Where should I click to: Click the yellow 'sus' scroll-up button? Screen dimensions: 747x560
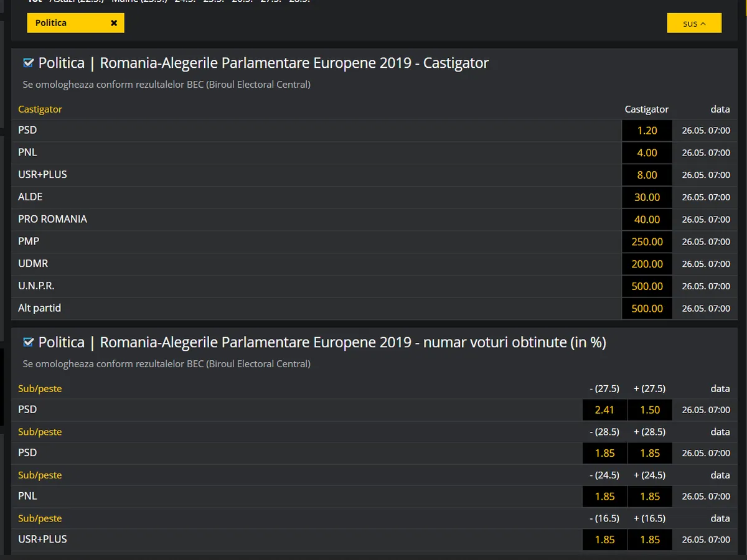click(694, 23)
